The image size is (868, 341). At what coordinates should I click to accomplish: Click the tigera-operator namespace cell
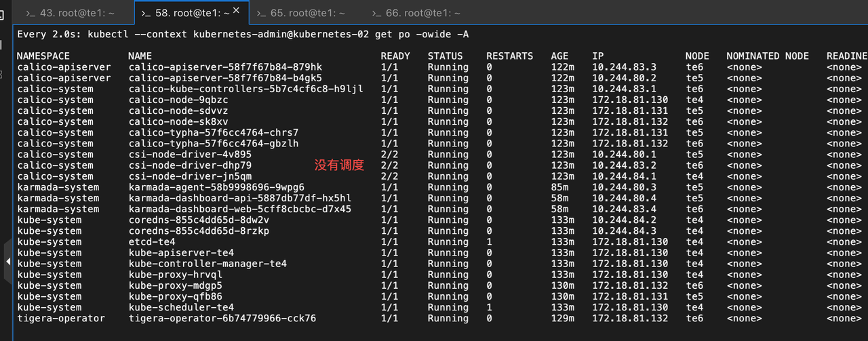pos(61,318)
